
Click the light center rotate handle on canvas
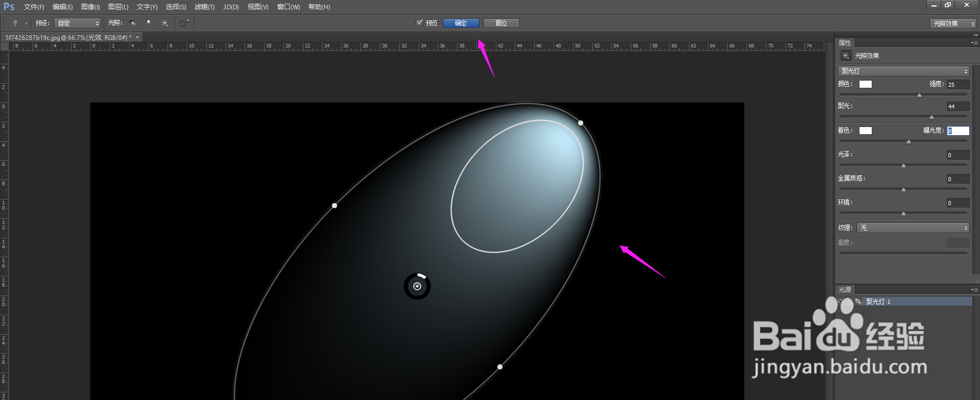417,286
